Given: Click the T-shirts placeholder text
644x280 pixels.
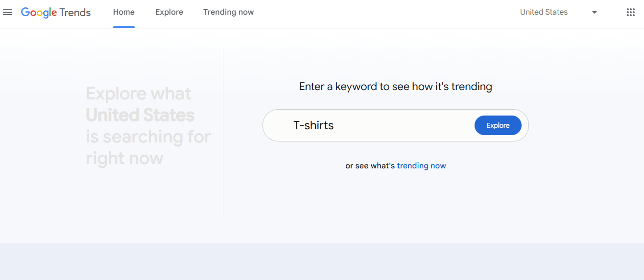Looking at the screenshot, I should click(313, 125).
